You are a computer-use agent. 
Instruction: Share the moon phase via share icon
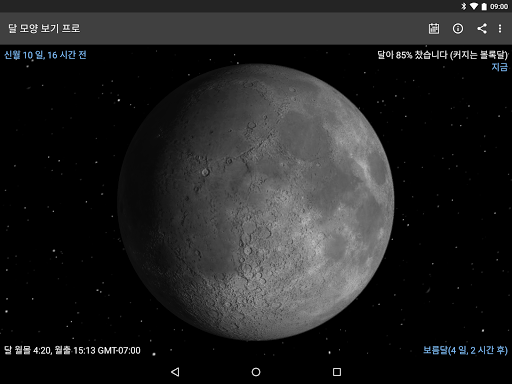(x=482, y=29)
